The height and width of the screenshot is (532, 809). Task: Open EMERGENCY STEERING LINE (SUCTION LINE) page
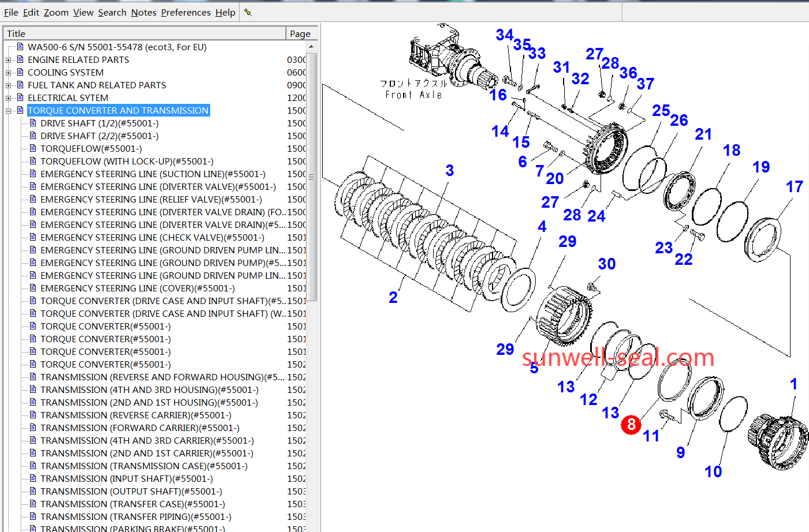[x=153, y=174]
